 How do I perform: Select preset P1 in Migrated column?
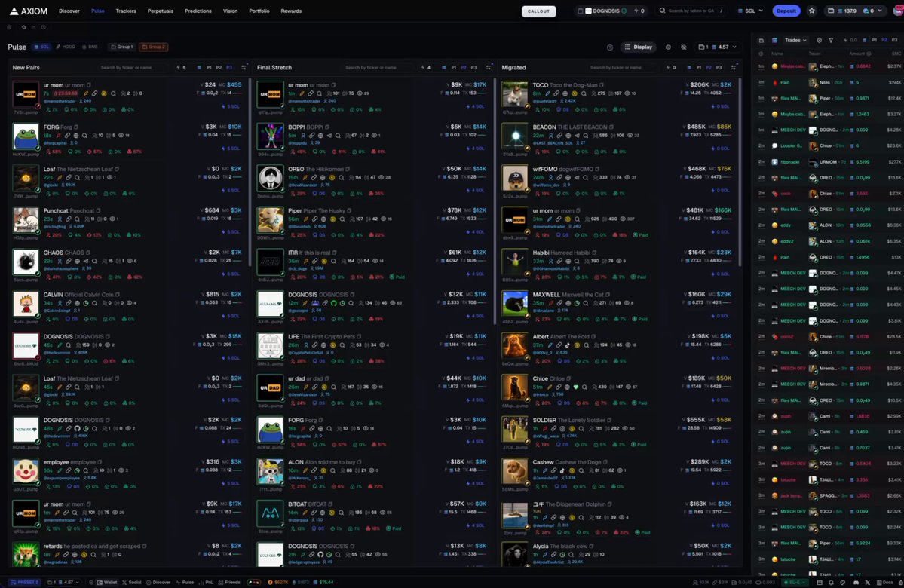tap(699, 67)
